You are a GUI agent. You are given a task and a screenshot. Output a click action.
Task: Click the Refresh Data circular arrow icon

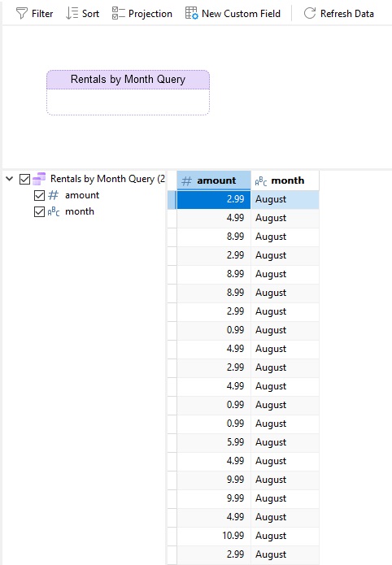[310, 13]
